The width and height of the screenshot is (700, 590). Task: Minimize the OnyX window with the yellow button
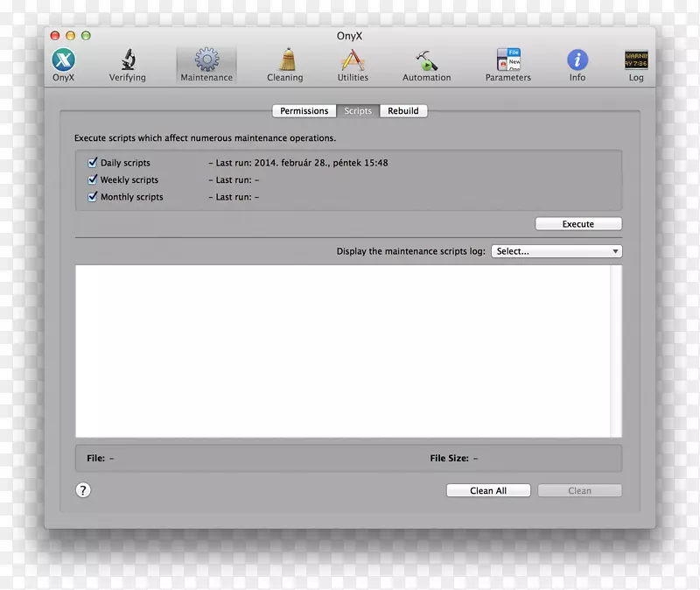[71, 36]
